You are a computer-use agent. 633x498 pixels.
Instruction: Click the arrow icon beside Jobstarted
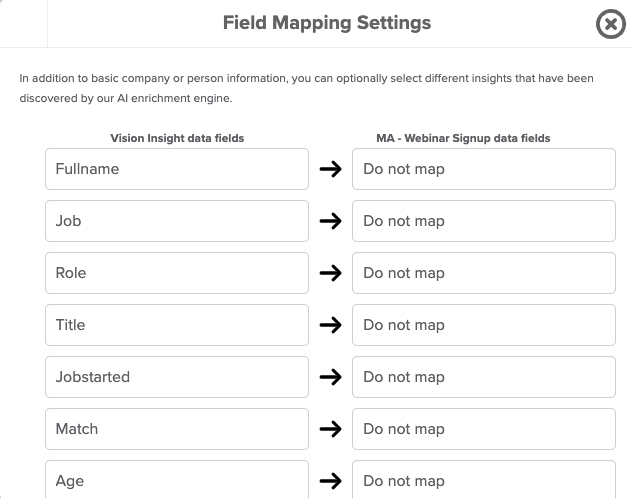tap(331, 377)
